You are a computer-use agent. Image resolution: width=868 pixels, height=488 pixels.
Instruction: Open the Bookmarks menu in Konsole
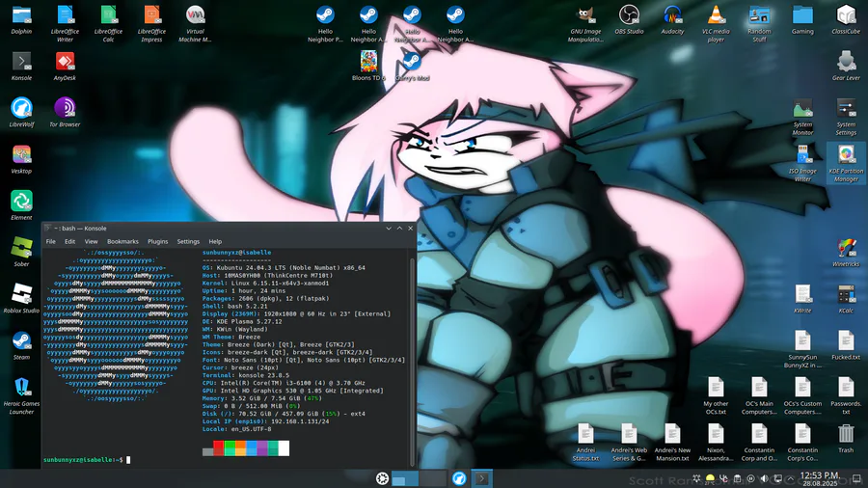[x=122, y=241]
